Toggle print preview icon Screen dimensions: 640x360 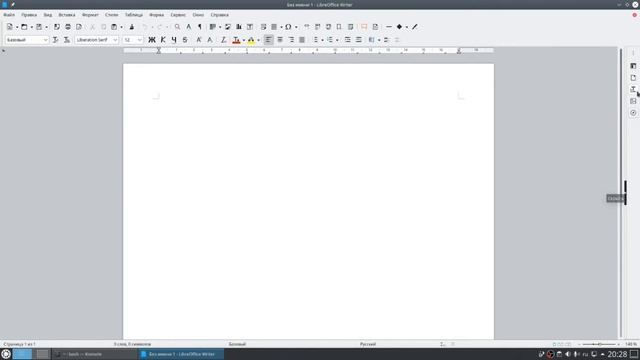click(x=79, y=27)
